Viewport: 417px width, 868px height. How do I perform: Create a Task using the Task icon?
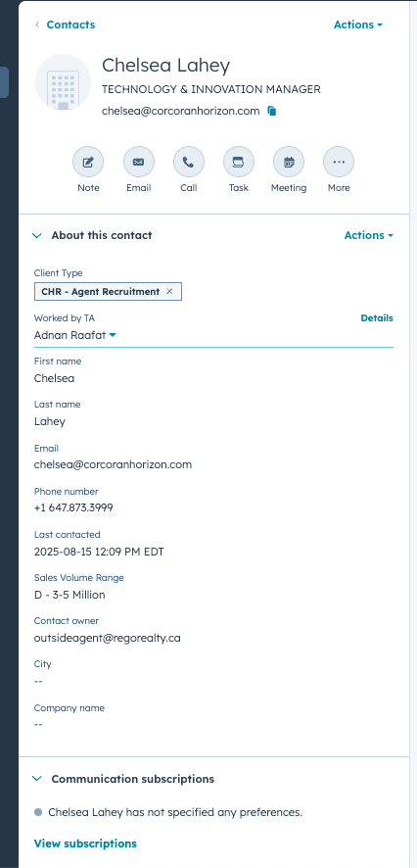point(239,163)
